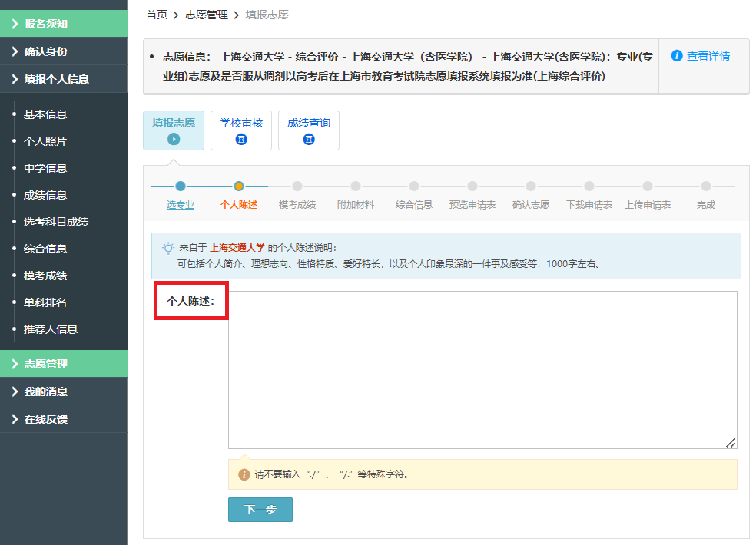Click the lightbulb icon in the instructions box
The width and height of the screenshot is (756, 545).
167,248
